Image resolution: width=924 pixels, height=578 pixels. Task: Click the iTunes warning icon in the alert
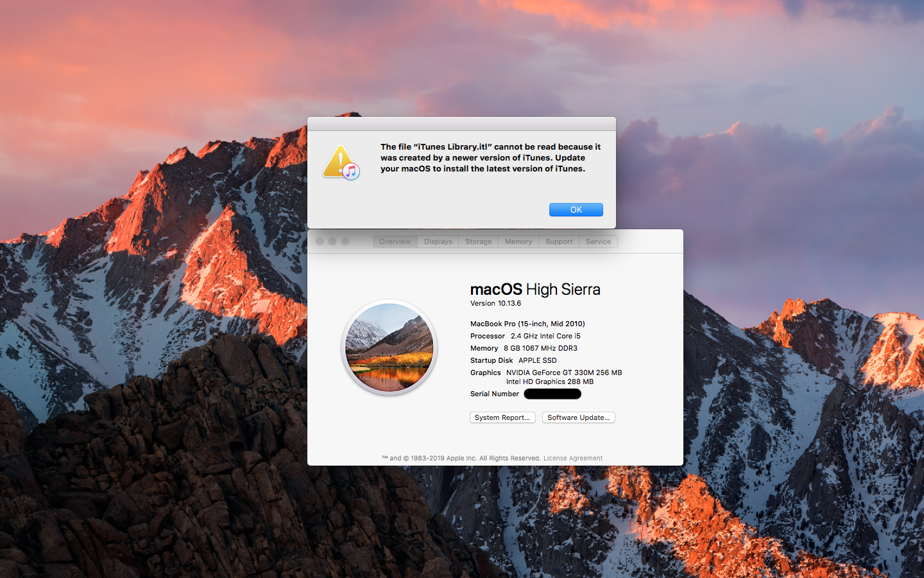point(341,162)
